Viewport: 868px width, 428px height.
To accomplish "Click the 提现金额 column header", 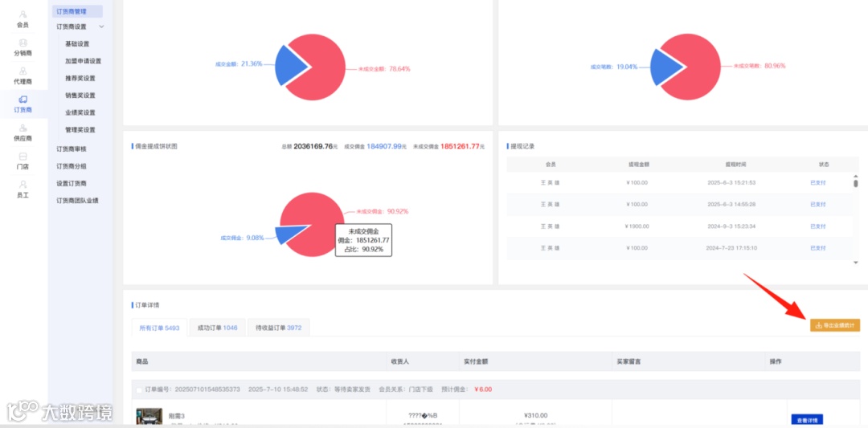I will (x=638, y=165).
